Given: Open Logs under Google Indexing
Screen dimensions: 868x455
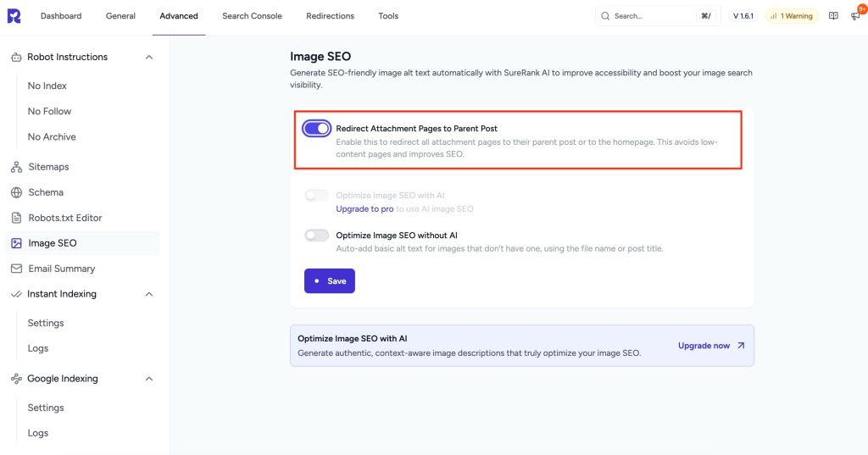Looking at the screenshot, I should pos(37,433).
